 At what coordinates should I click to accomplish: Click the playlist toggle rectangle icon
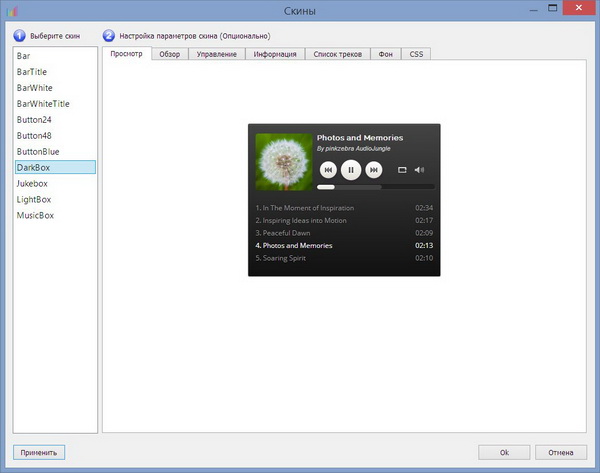pos(402,170)
